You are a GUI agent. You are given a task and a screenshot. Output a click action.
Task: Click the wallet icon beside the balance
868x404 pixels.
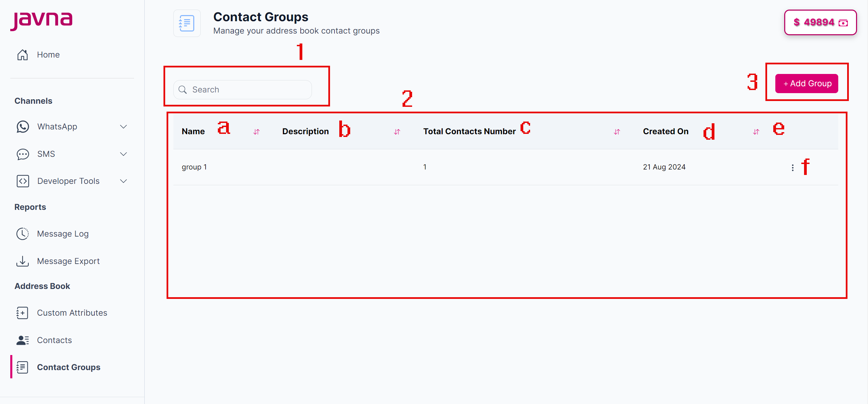pyautogui.click(x=844, y=22)
